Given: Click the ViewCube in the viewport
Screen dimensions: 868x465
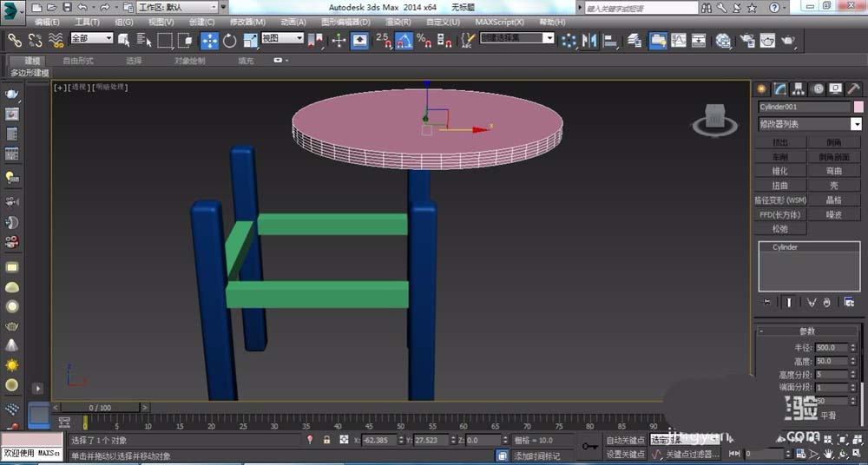Looking at the screenshot, I should (x=715, y=116).
